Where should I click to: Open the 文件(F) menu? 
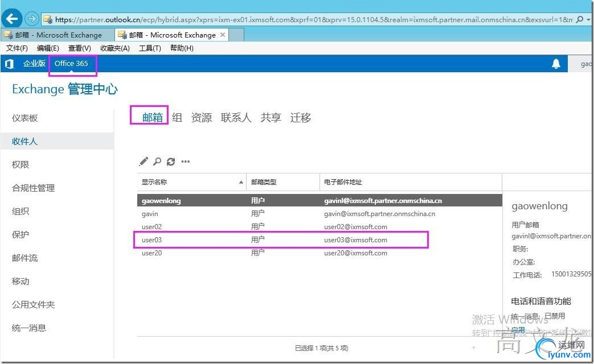[17, 48]
